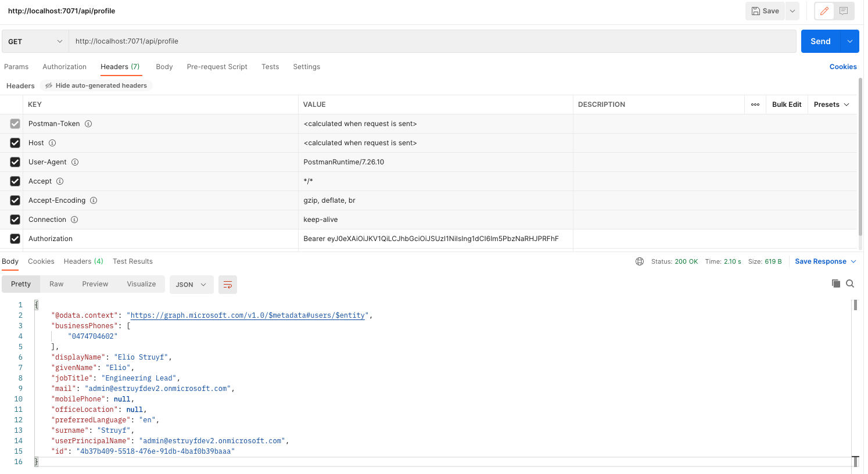Click the gzip, deflate, br value
Screen dimensions: 868x474
pyautogui.click(x=329, y=200)
